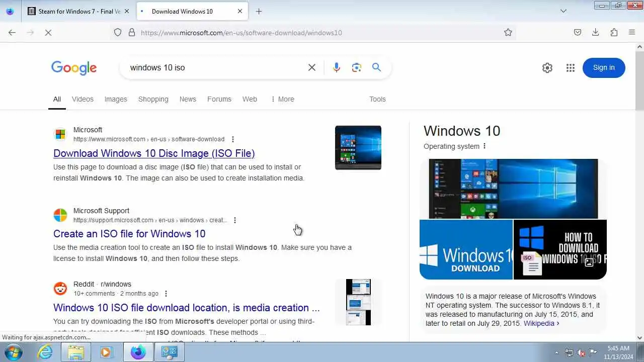This screenshot has width=644, height=362.
Task: Open Windows Media Player from taskbar
Action: (106, 352)
